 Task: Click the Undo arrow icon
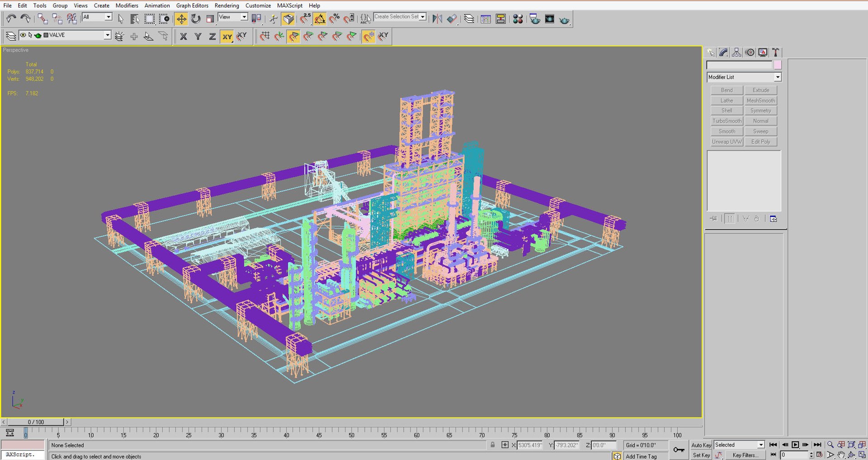click(11, 19)
